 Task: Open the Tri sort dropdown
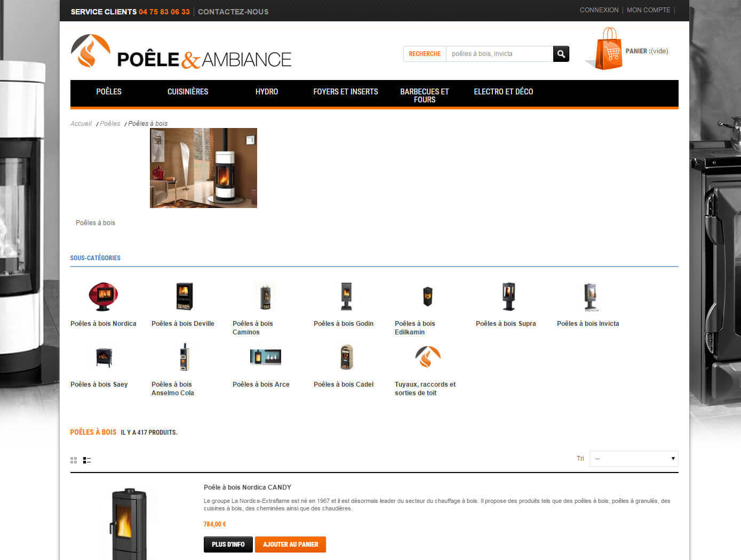tap(634, 459)
